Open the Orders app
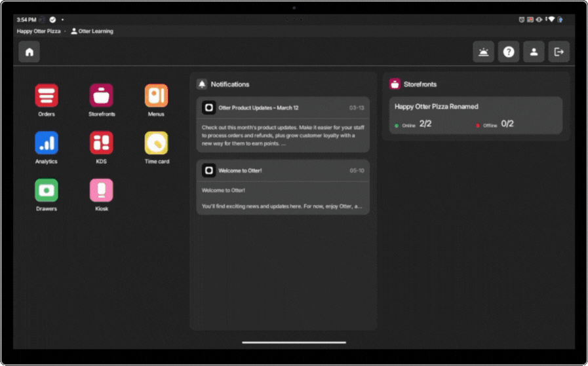Image resolution: width=588 pixels, height=366 pixels. coord(47,96)
